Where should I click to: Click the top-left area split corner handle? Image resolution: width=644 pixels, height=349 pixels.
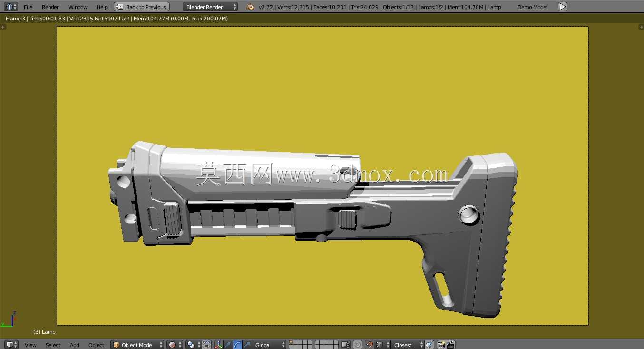pyautogui.click(x=3, y=27)
